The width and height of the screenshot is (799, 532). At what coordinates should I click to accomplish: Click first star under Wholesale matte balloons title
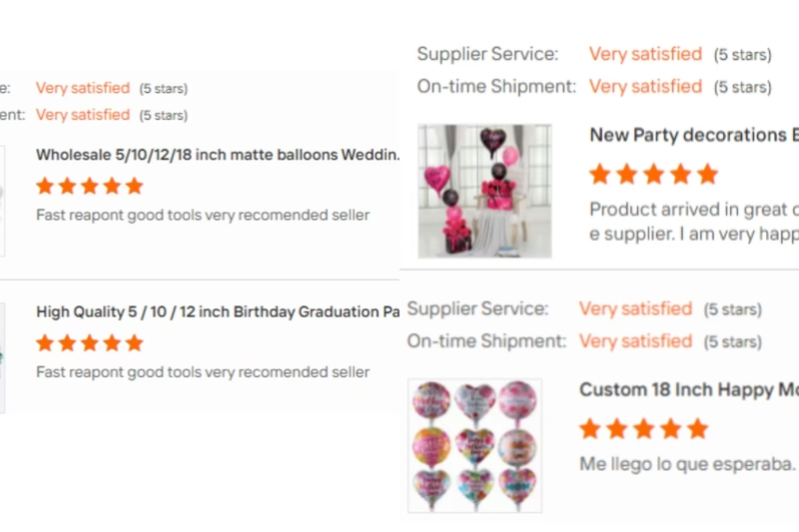click(45, 186)
